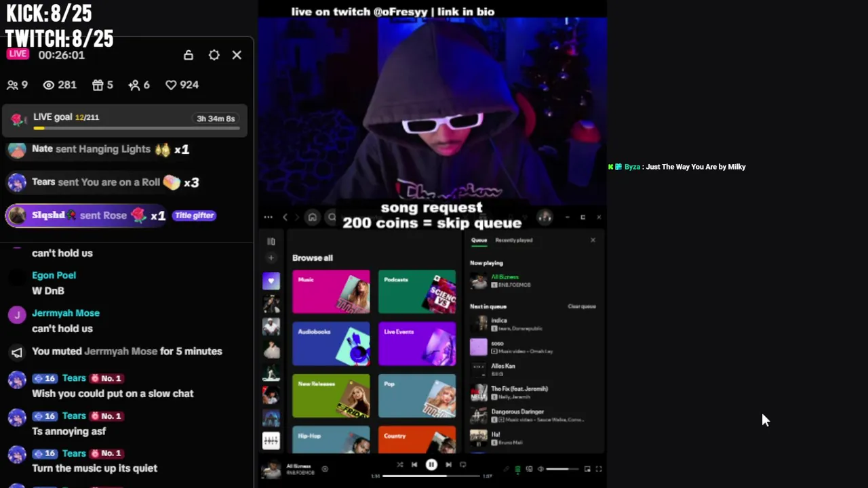Open Nate's Hanging Lights gift notification
The image size is (868, 488).
point(99,150)
